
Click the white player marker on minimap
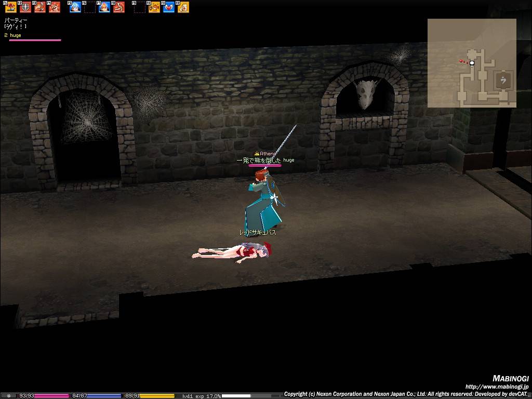pos(472,63)
